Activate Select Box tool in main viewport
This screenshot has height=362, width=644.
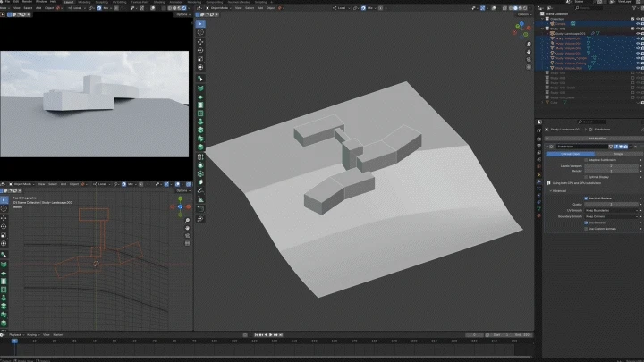click(x=200, y=24)
